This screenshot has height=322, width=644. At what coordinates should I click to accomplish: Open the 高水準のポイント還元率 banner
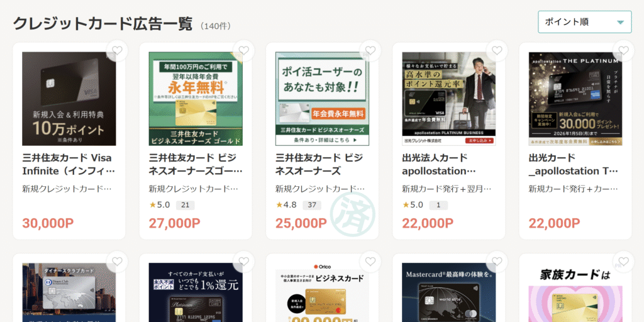click(449, 99)
